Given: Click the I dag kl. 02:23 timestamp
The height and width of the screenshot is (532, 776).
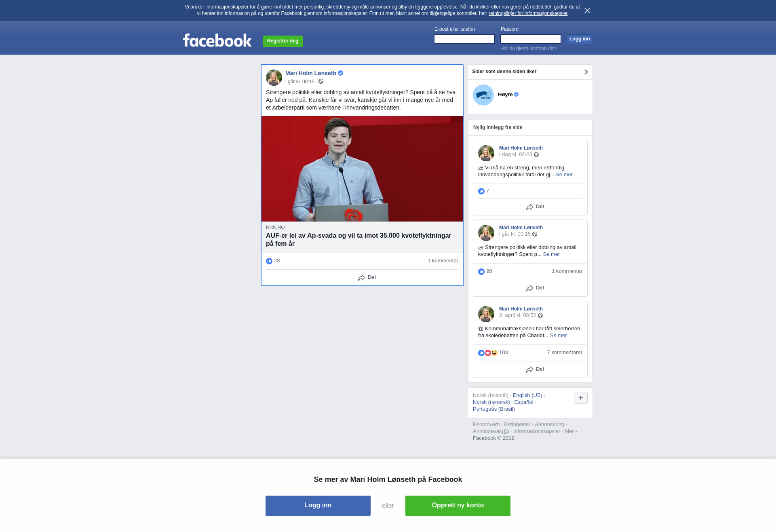Looking at the screenshot, I should [516, 154].
